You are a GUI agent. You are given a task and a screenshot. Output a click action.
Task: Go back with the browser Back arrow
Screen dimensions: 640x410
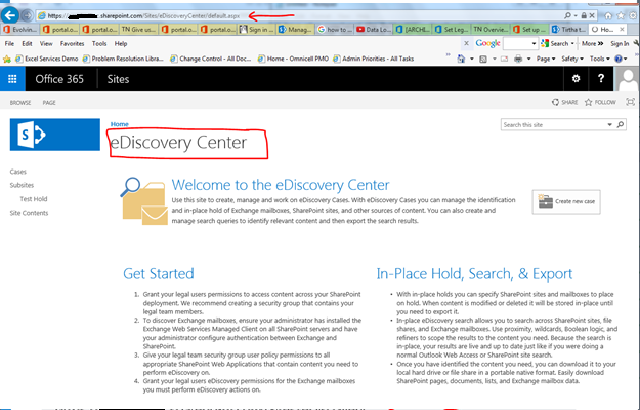point(9,15)
